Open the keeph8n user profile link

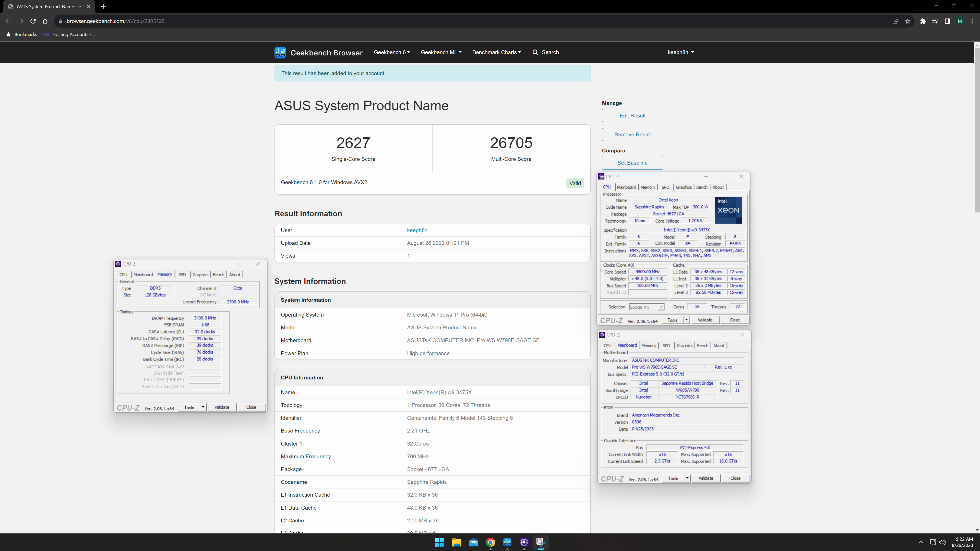[x=417, y=230]
